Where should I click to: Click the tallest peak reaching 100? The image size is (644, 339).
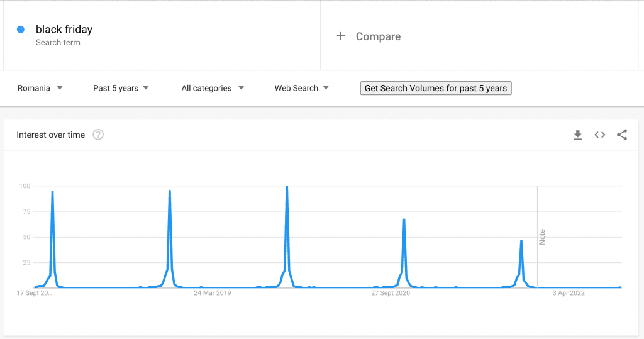287,187
